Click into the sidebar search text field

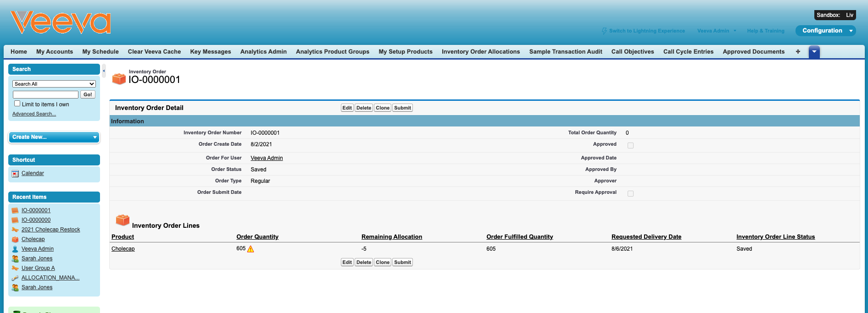(45, 94)
